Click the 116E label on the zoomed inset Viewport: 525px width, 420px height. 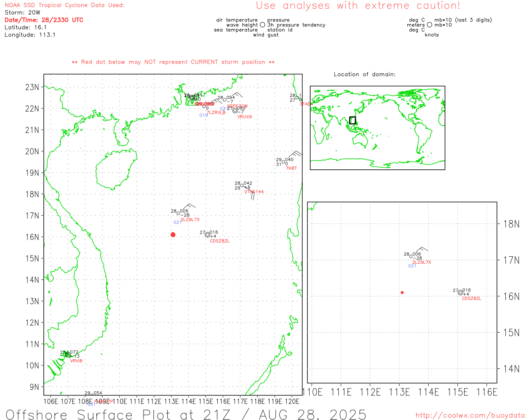point(487,393)
